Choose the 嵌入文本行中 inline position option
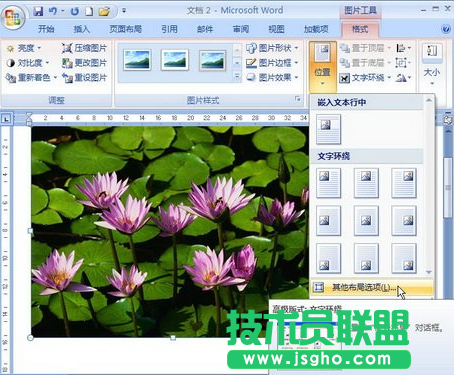The width and height of the screenshot is (454, 375). click(x=328, y=129)
